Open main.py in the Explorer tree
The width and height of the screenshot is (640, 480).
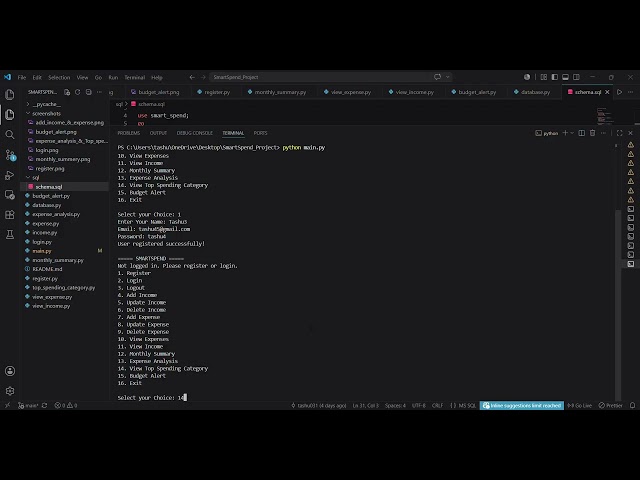[42, 251]
